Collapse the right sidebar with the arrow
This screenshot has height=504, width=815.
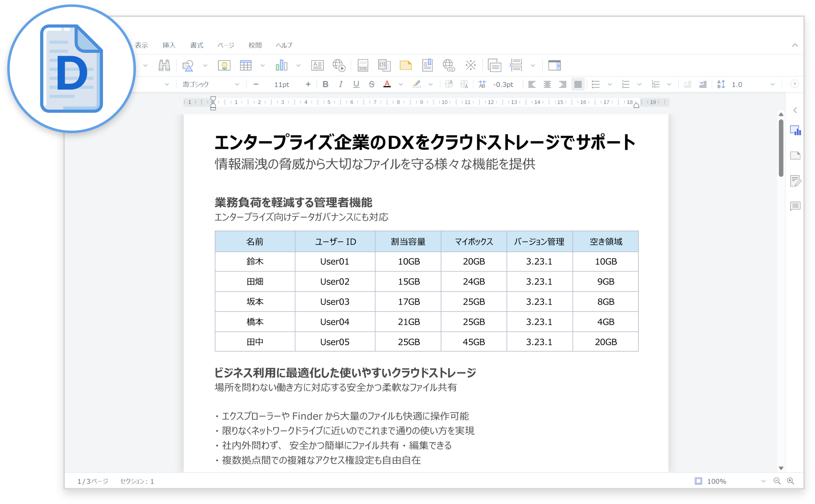(x=795, y=110)
